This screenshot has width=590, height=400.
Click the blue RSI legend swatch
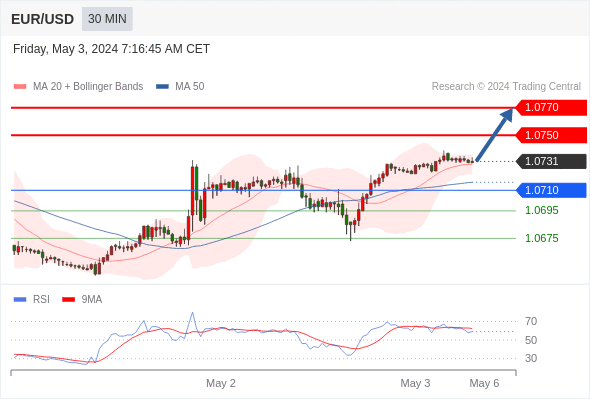(x=20, y=300)
